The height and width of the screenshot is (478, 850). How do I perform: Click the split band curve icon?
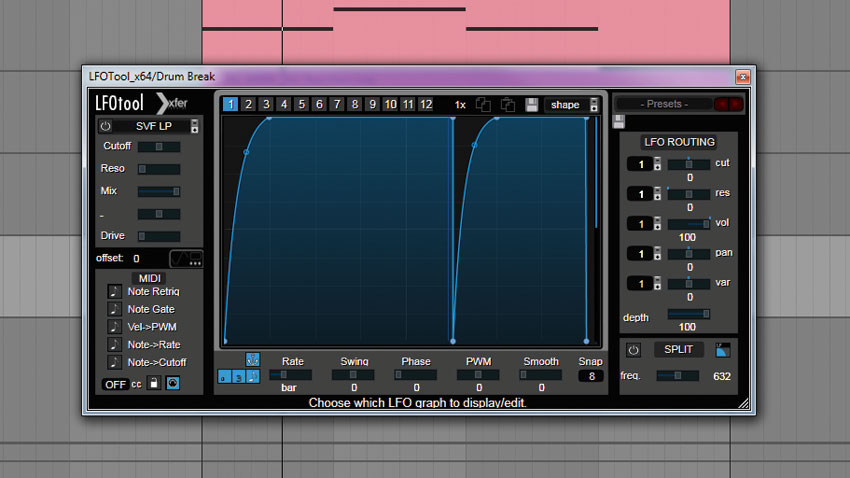(x=723, y=350)
